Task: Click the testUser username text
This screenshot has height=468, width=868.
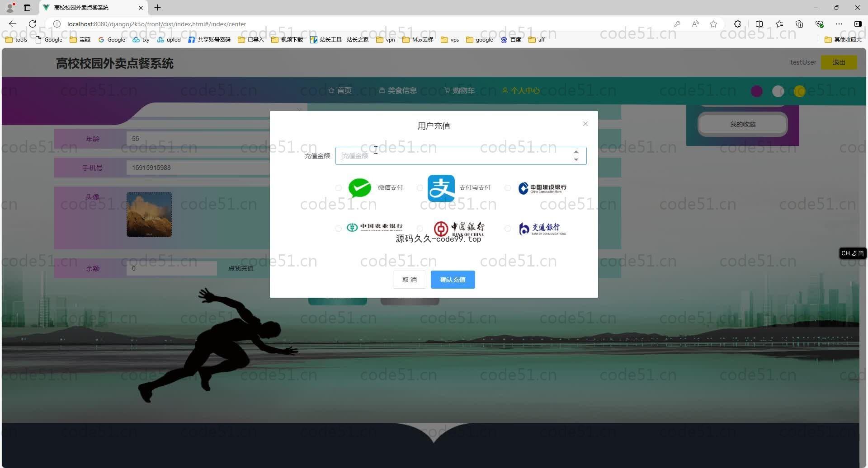Action: pyautogui.click(x=803, y=62)
